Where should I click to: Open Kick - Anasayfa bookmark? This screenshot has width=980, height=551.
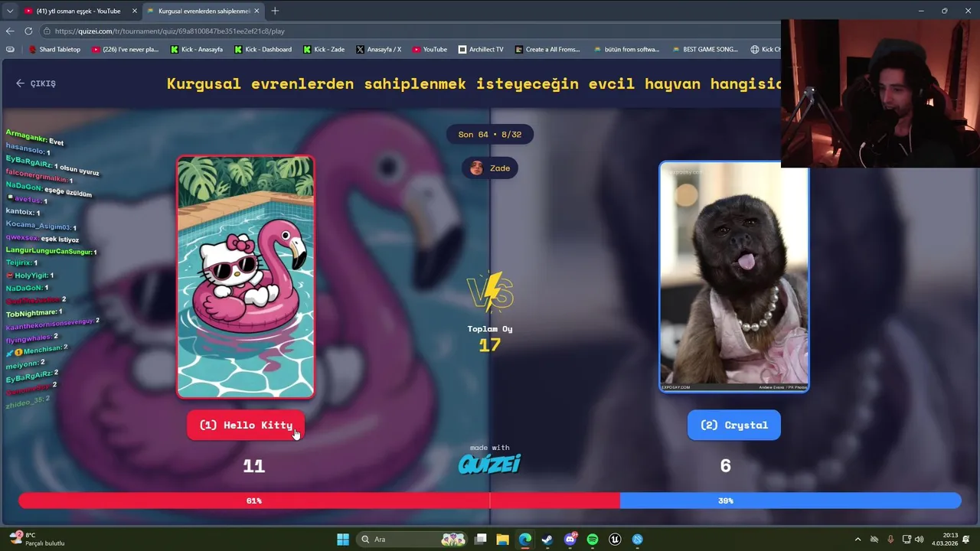[x=197, y=49]
